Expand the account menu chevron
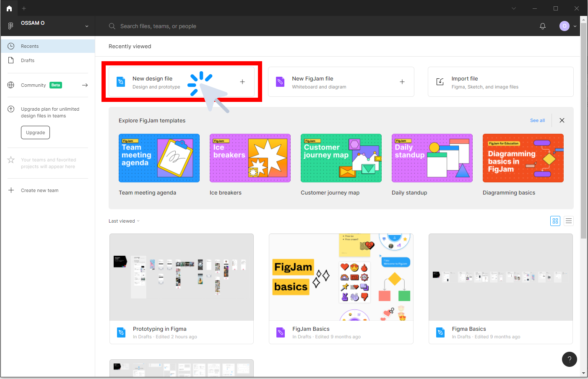The height and width of the screenshot is (379, 588). coord(575,26)
